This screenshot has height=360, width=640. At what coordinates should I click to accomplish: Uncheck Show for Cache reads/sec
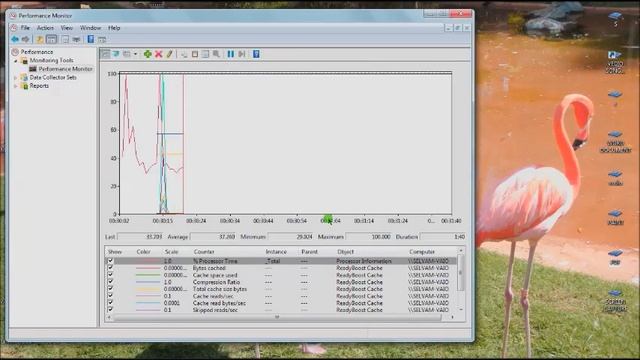[110, 296]
